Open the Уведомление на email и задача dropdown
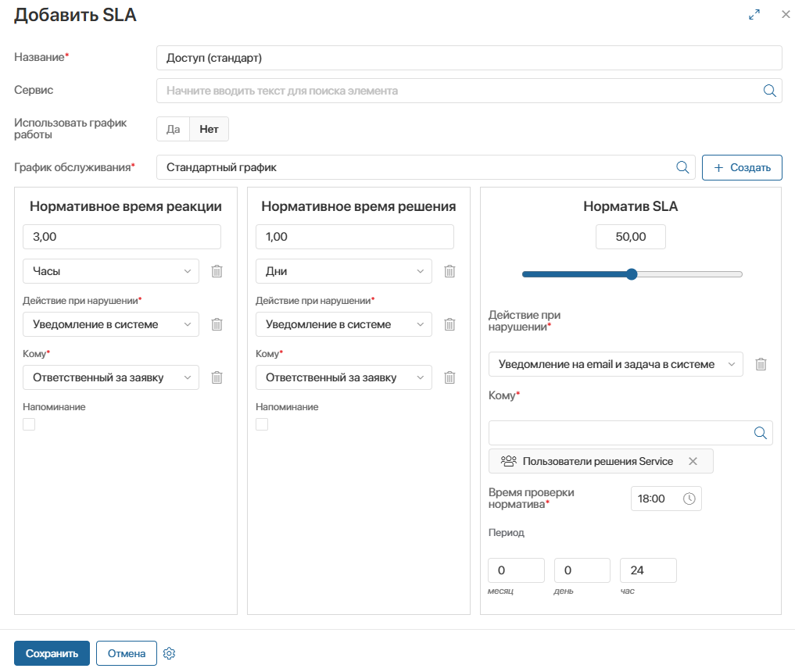The height and width of the screenshot is (672, 795). (x=615, y=364)
